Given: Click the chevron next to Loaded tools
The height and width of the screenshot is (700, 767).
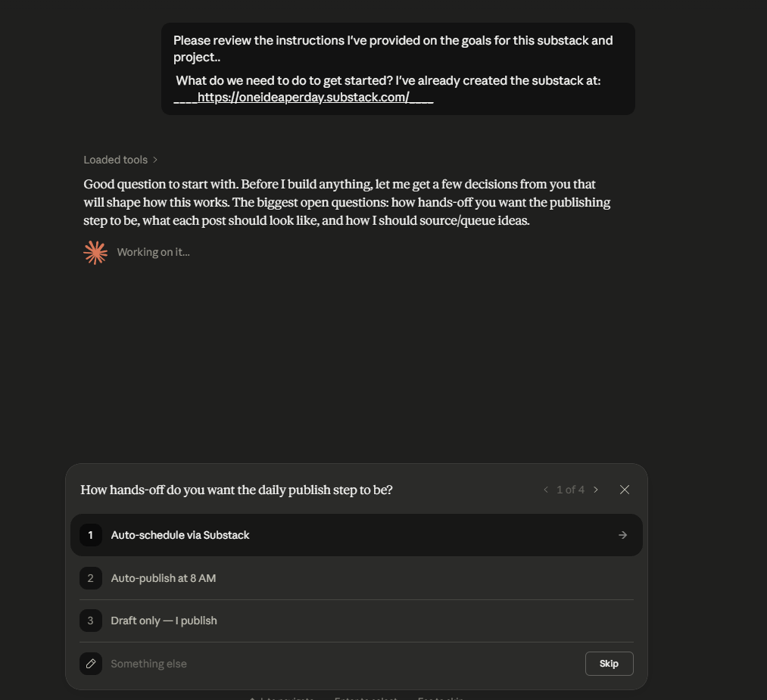Looking at the screenshot, I should pos(155,160).
